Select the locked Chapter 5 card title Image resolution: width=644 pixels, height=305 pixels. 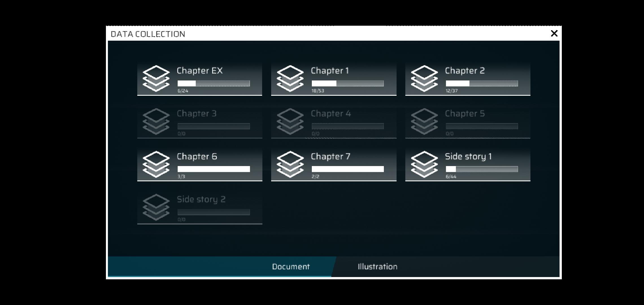click(x=465, y=114)
